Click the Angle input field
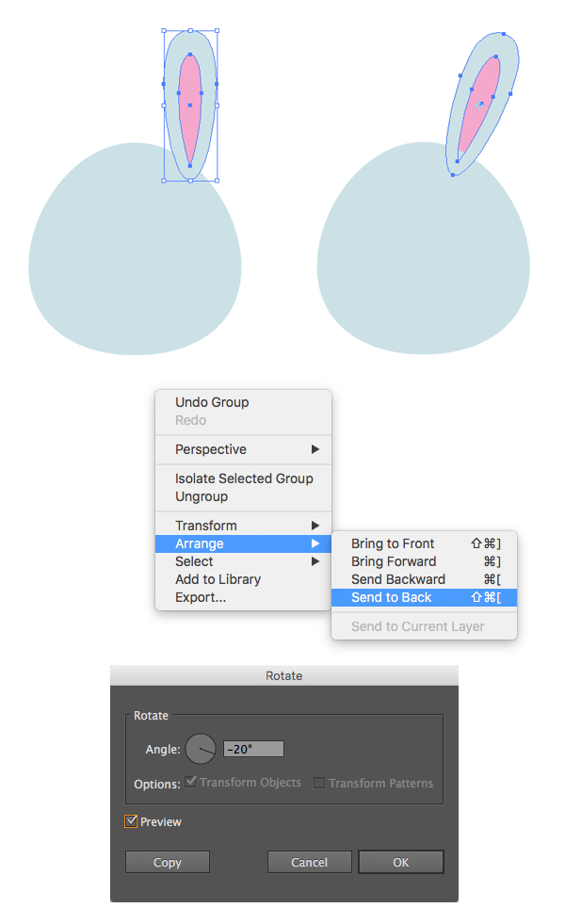Screen dimensions: 565x924 [x=253, y=750]
